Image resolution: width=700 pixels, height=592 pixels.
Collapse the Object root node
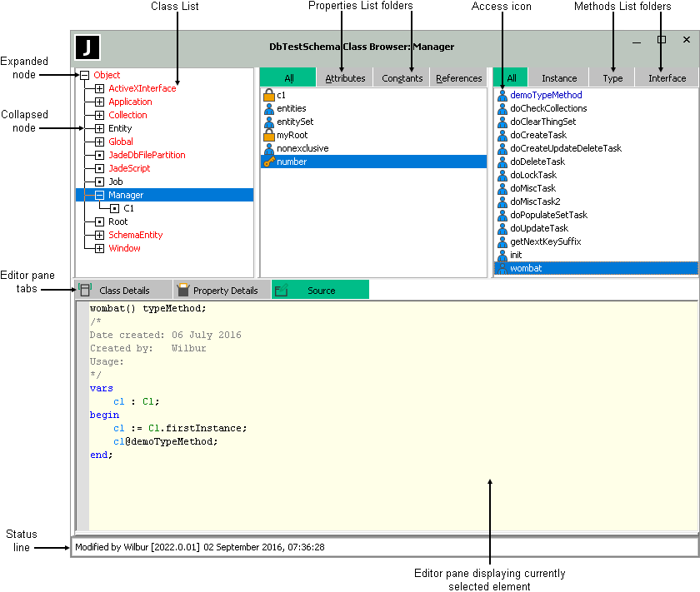[x=84, y=75]
